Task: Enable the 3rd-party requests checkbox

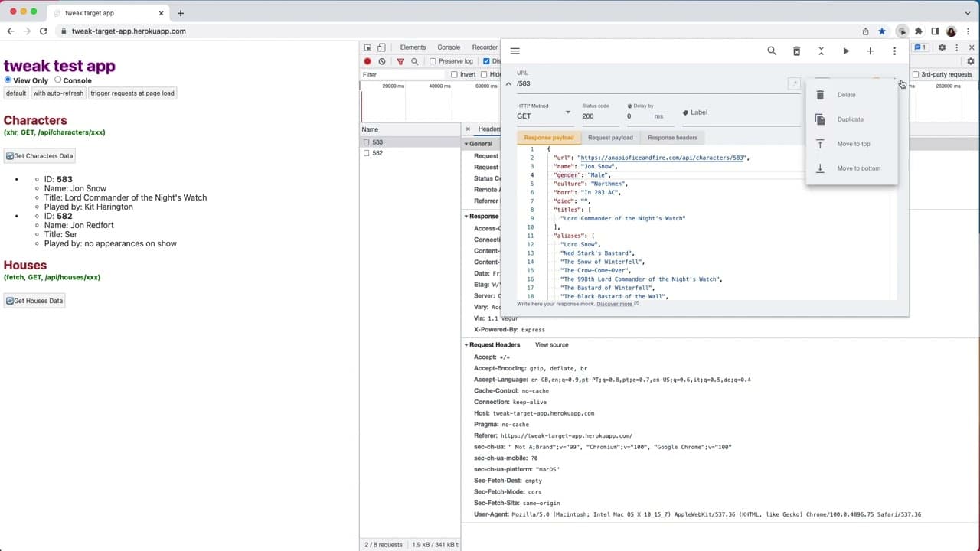Action: tap(916, 74)
